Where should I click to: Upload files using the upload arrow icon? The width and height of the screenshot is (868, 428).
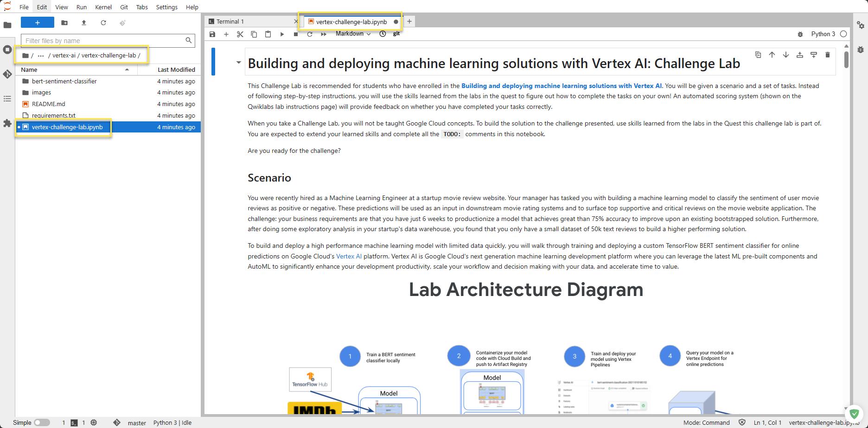(x=84, y=23)
